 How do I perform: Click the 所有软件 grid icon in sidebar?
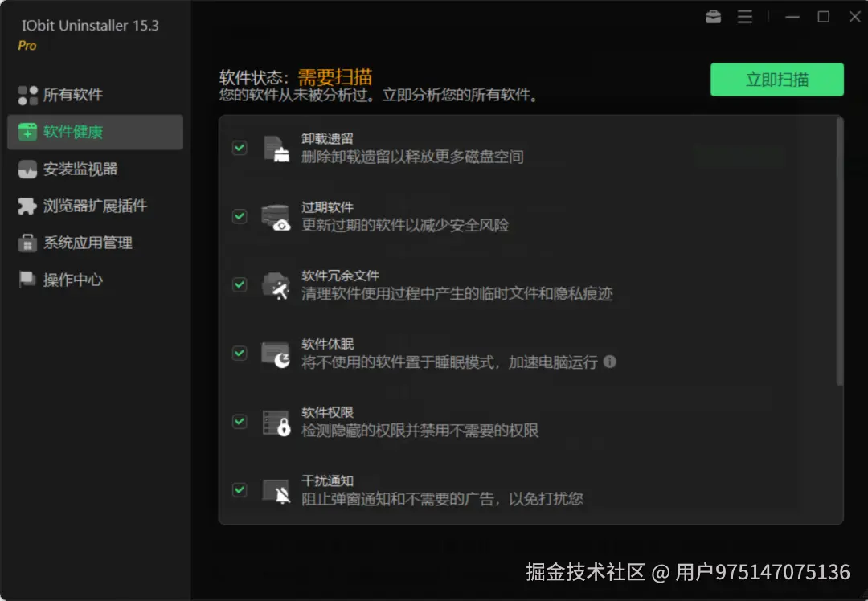pyautogui.click(x=27, y=95)
